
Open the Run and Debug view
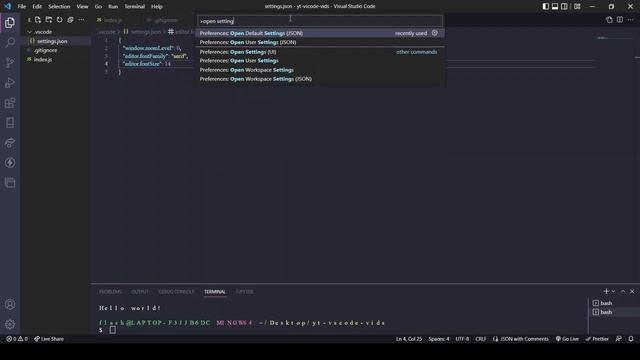click(10, 82)
